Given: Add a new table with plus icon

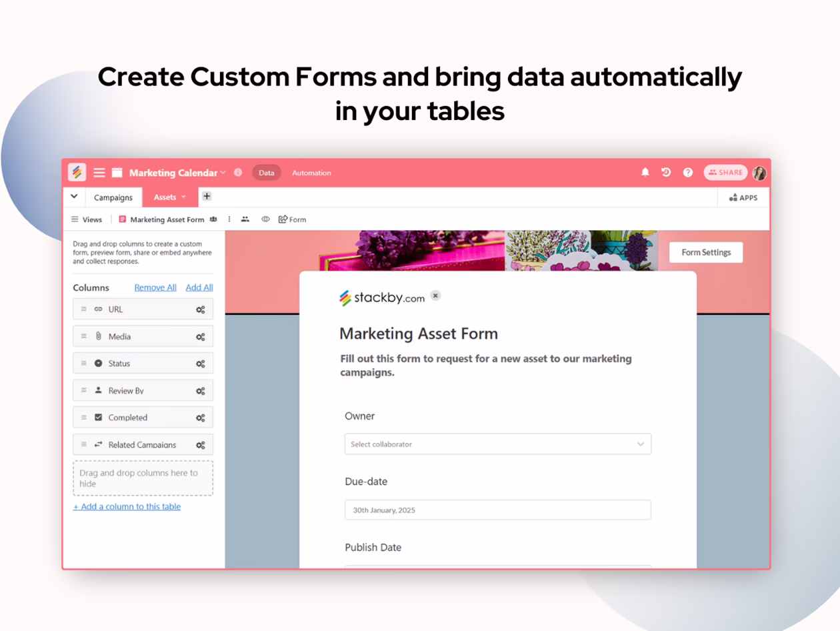Looking at the screenshot, I should [207, 196].
